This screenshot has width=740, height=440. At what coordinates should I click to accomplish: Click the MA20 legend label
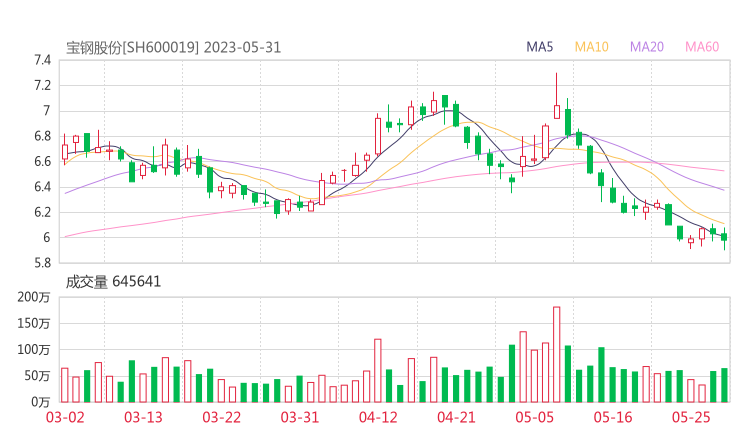coord(647,47)
